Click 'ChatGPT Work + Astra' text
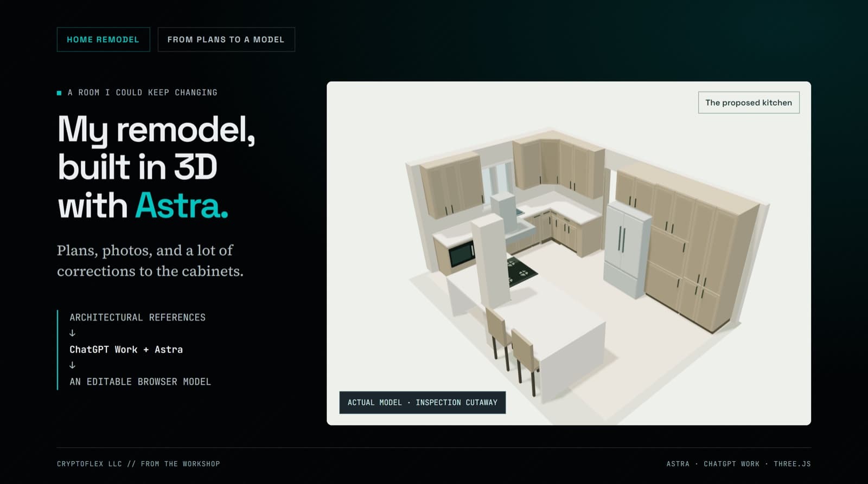This screenshot has width=868, height=484. click(126, 350)
